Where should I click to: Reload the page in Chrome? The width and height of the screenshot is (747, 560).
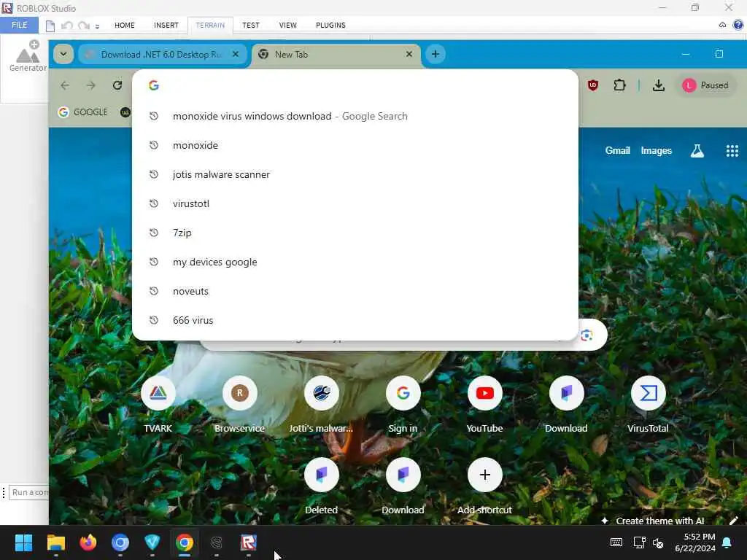pos(117,85)
